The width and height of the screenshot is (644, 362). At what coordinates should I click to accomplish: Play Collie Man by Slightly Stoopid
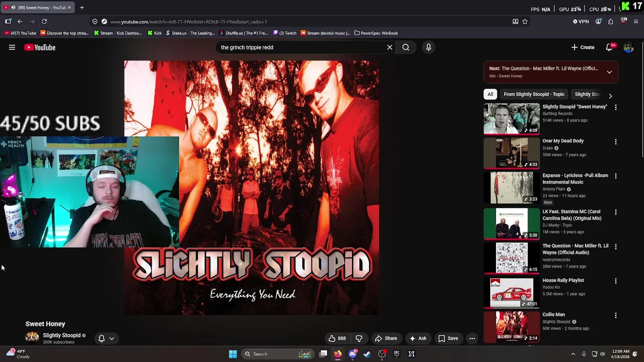[x=511, y=326]
